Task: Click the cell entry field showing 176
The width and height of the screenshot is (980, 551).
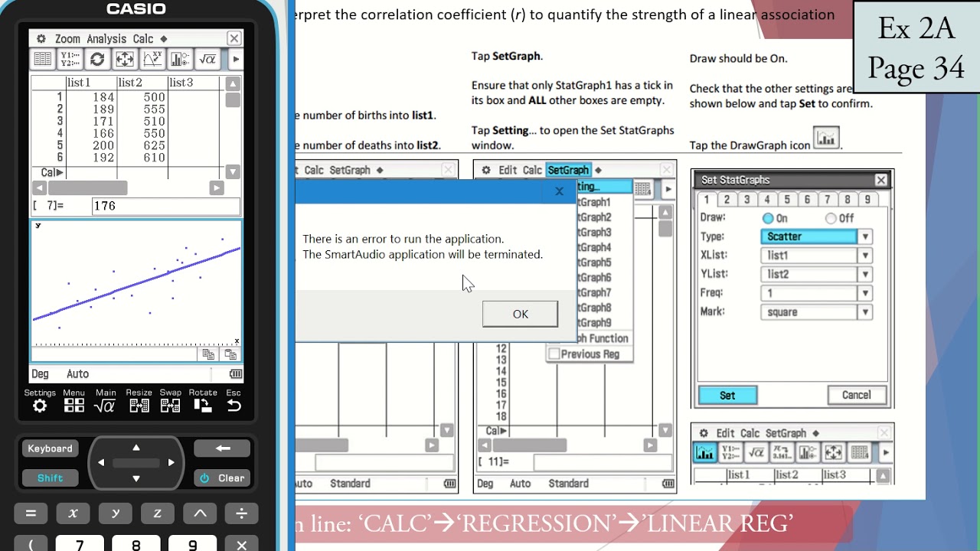Action: pyautogui.click(x=165, y=206)
